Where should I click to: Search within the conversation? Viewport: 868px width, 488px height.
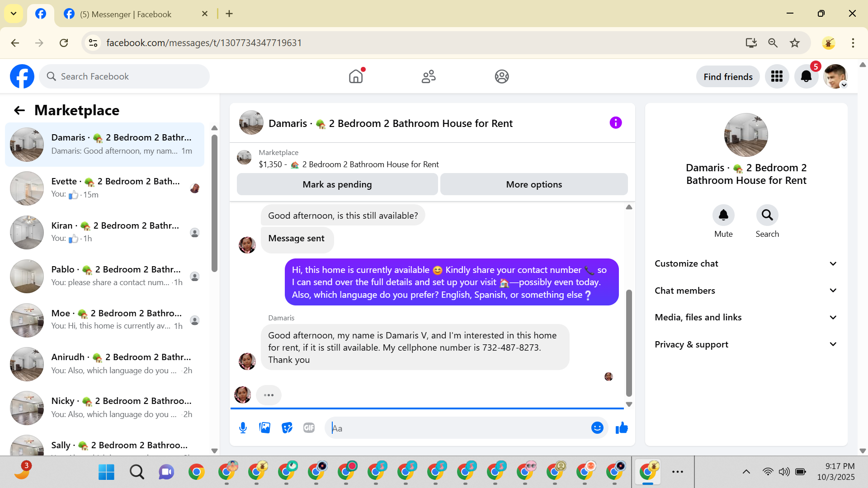pyautogui.click(x=767, y=221)
